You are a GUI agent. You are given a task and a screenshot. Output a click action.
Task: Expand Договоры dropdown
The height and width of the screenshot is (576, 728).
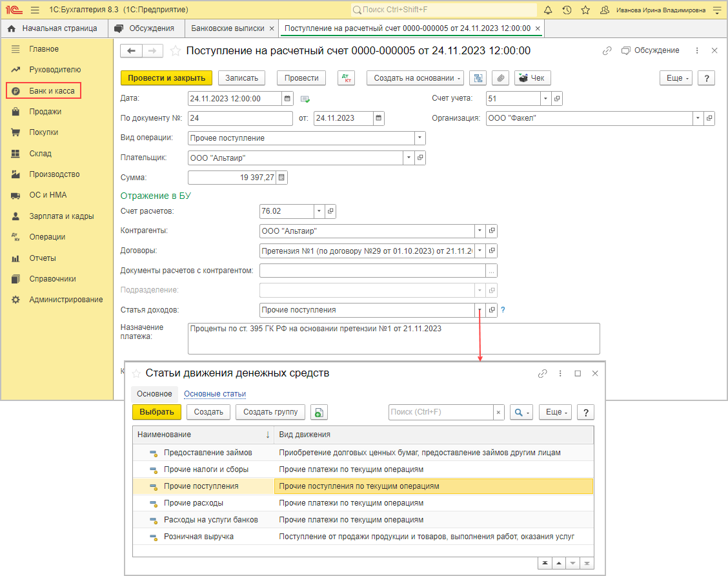point(480,251)
